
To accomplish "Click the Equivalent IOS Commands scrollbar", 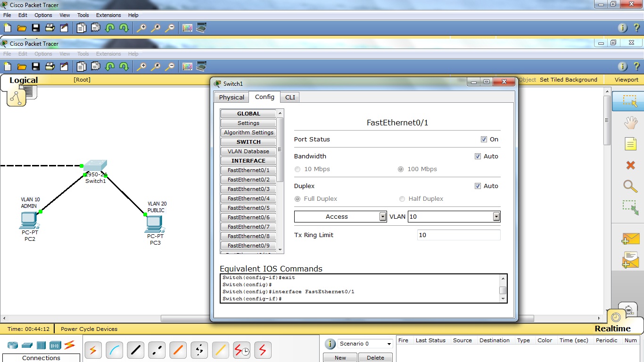I will point(503,288).
